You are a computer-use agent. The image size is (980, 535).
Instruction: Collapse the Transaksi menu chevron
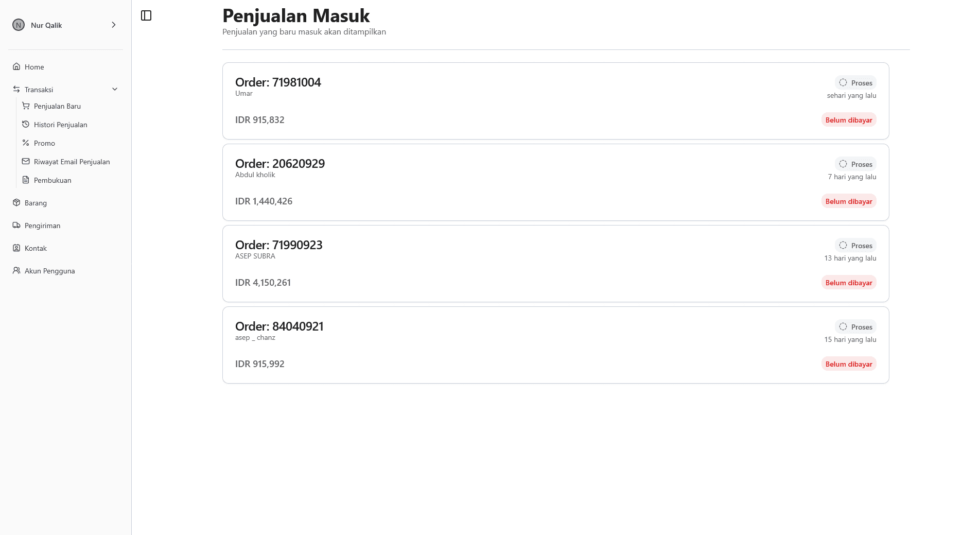click(x=115, y=89)
